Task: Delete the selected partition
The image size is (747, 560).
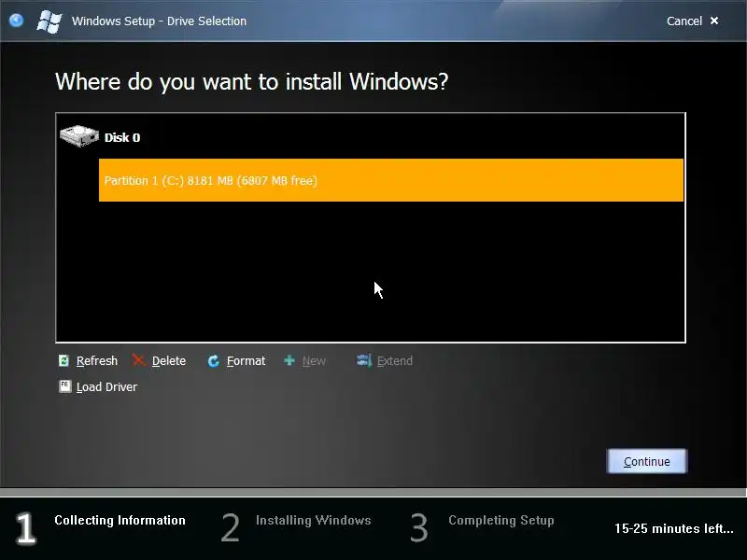Action: coord(169,361)
